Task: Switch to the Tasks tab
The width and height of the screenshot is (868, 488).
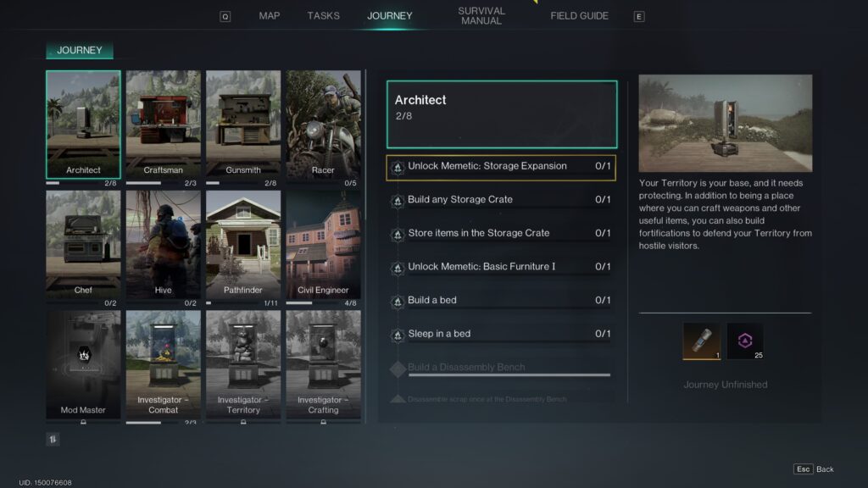Action: 323,16
